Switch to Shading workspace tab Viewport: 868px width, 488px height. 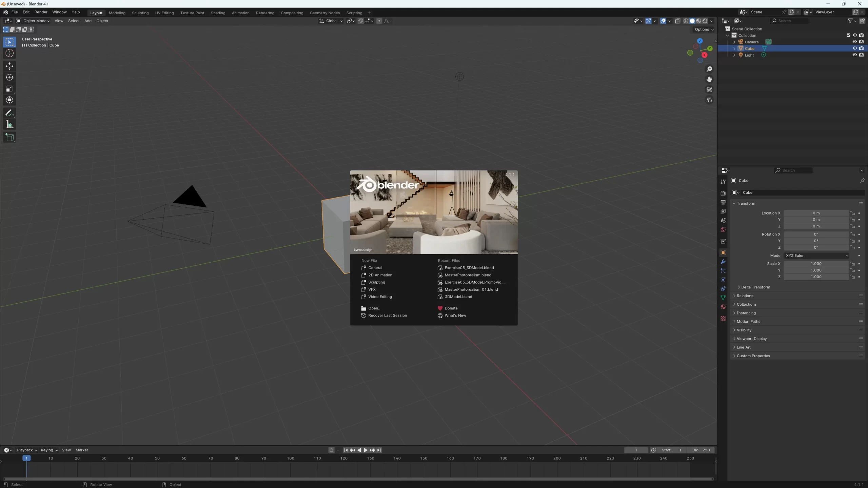tap(218, 13)
